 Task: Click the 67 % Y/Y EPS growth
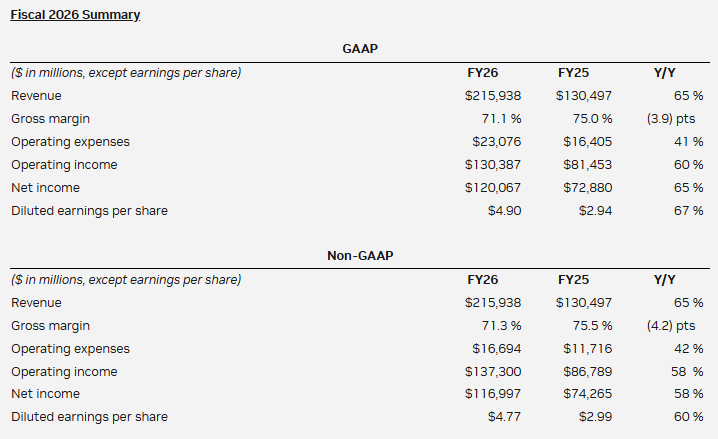[x=690, y=210]
